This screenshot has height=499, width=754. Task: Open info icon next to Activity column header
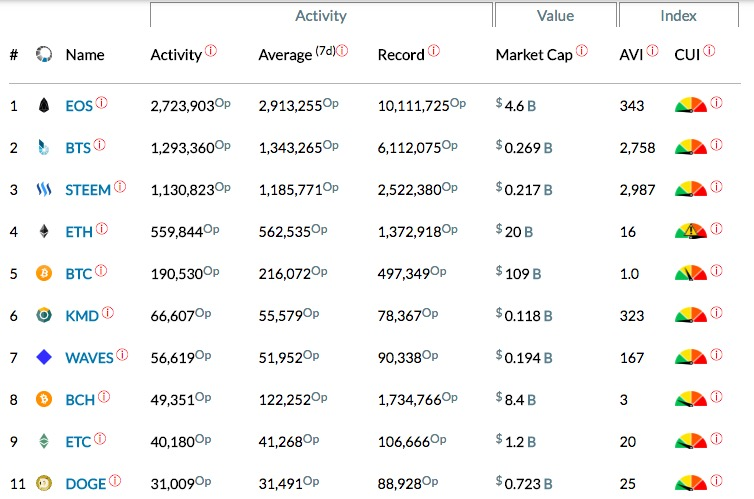(x=211, y=50)
